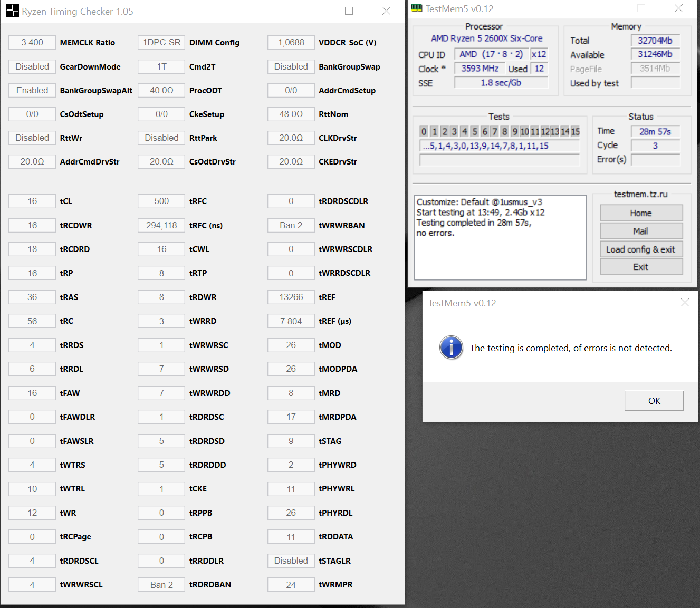The height and width of the screenshot is (608, 700).
Task: Select test box 10 in Tests group
Action: [525, 131]
